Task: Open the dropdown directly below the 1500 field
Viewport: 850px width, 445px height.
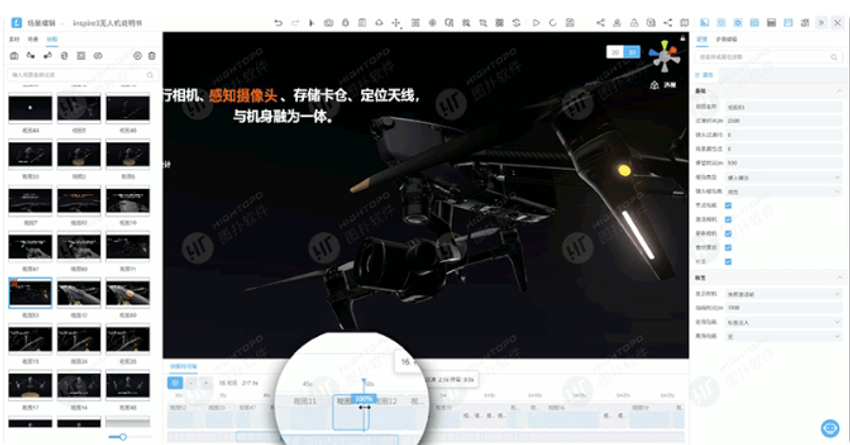Action: [784, 322]
